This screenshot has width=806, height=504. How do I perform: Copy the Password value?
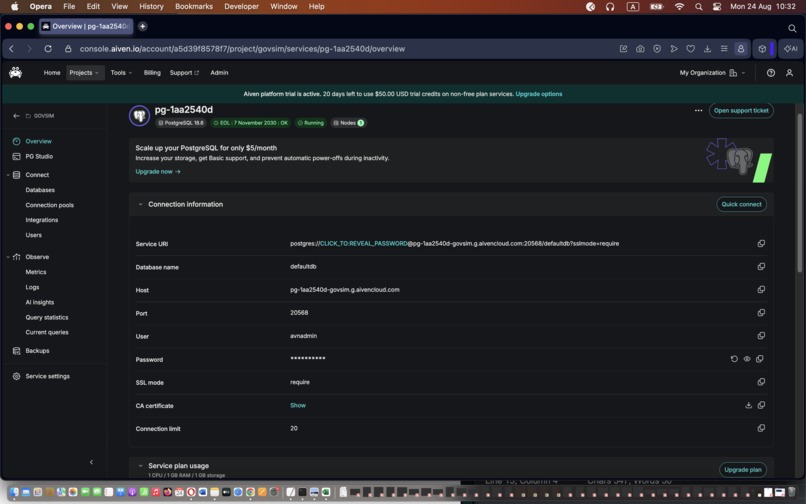(760, 359)
